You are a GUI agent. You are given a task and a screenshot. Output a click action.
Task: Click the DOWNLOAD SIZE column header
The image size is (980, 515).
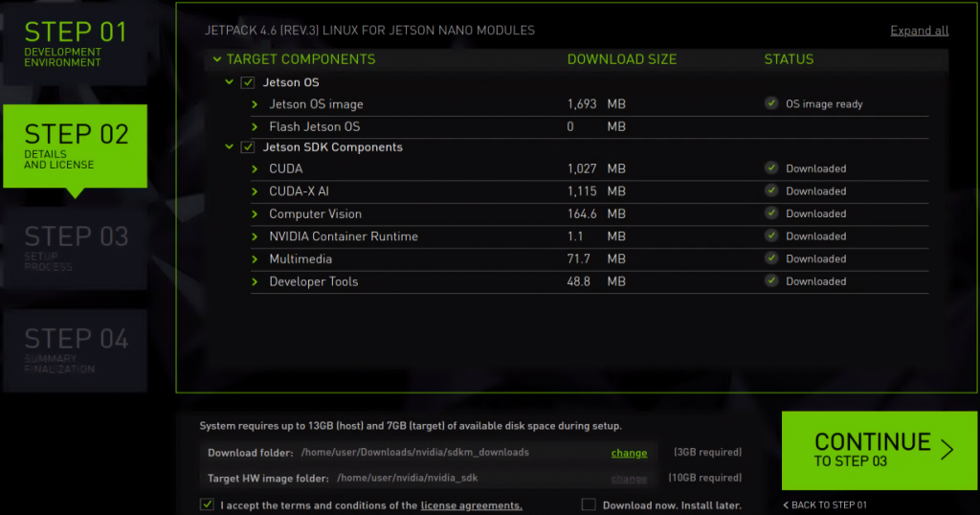622,59
